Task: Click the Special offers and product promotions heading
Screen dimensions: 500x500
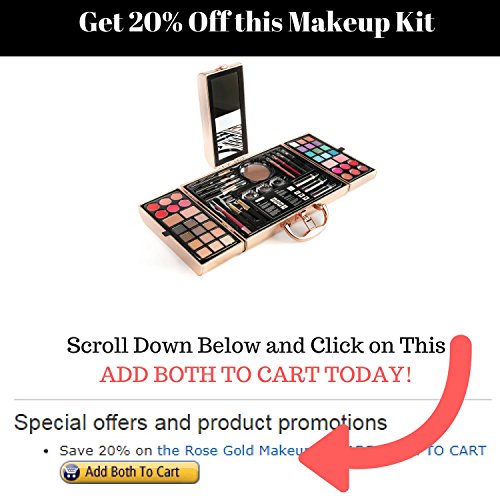Action: [200, 423]
